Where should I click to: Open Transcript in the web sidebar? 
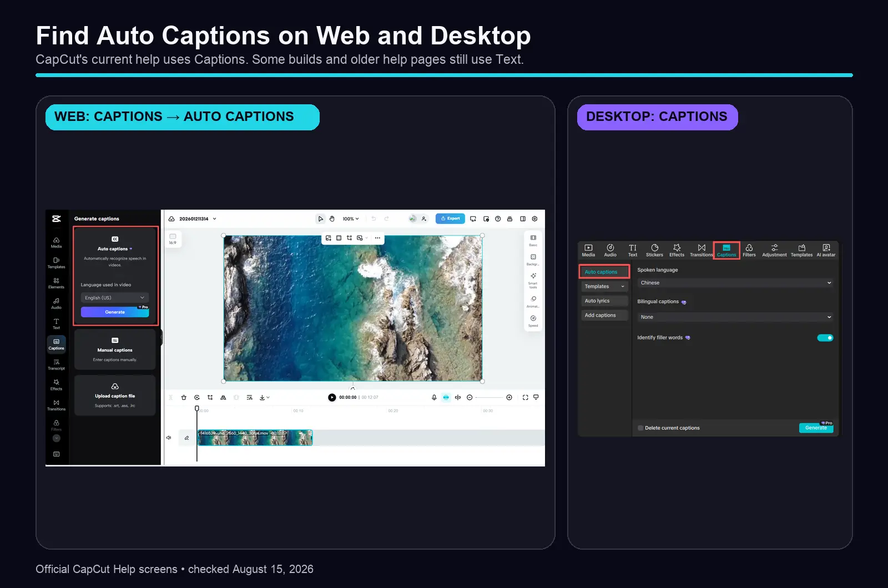(56, 364)
